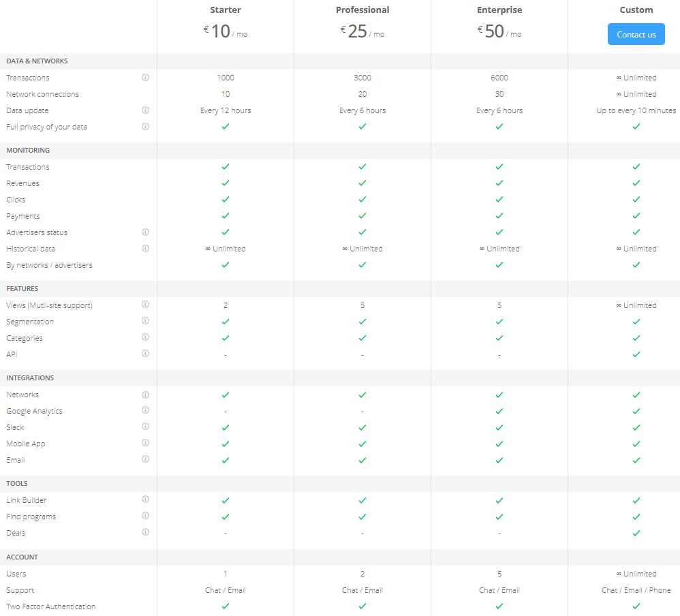Open info icon for Historical data
This screenshot has width=680, height=616.
pos(146,248)
